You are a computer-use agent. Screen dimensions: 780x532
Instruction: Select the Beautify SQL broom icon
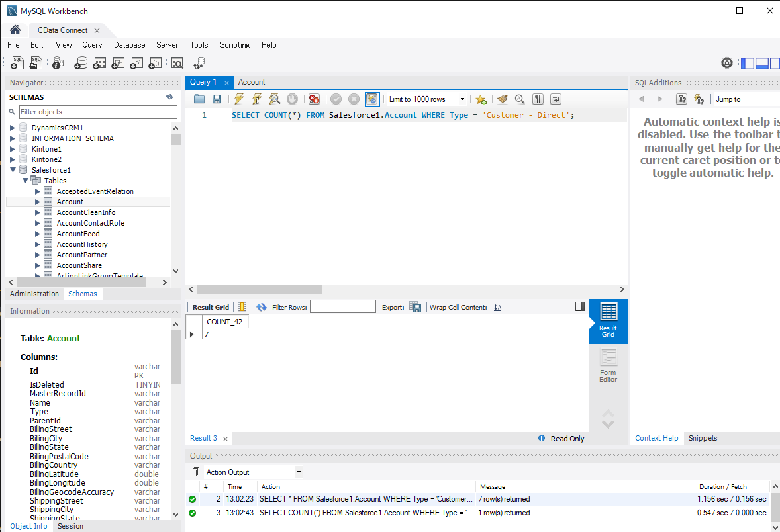(501, 99)
